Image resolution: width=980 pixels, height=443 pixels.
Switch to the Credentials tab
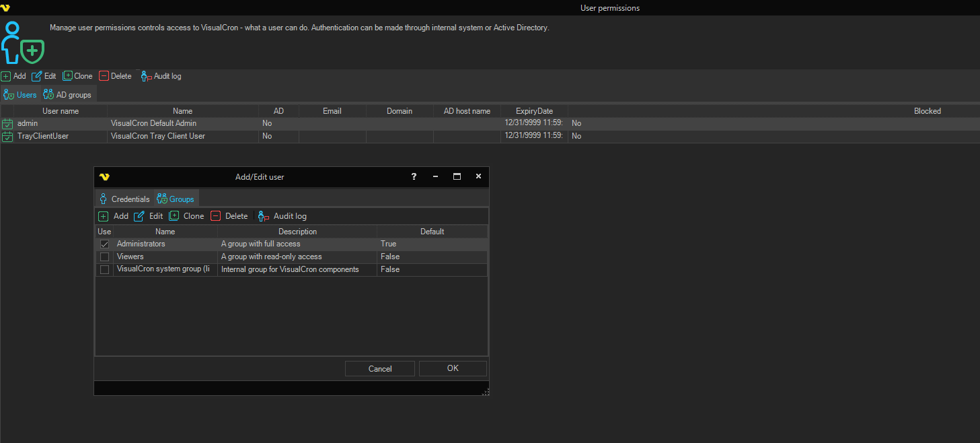pyautogui.click(x=124, y=199)
